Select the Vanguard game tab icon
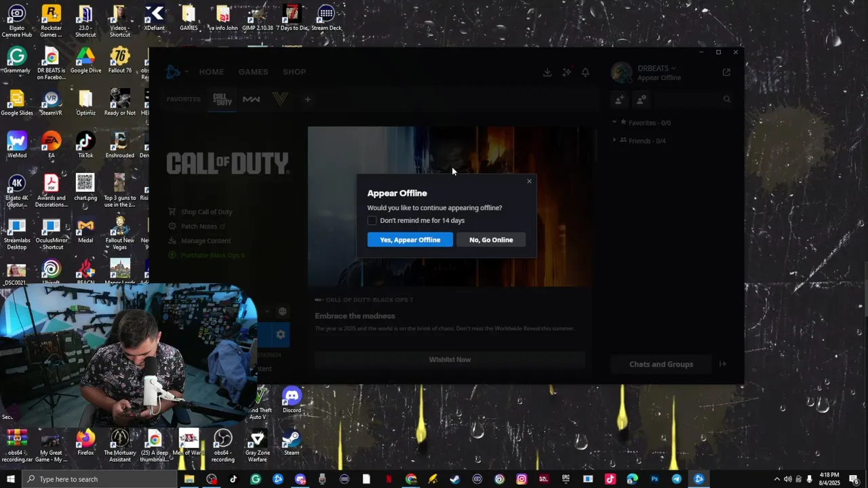This screenshot has height=488, width=868. 280,100
